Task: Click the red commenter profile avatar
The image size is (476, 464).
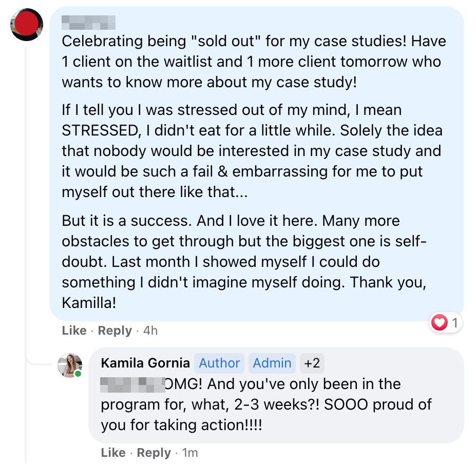Action: click(x=27, y=24)
